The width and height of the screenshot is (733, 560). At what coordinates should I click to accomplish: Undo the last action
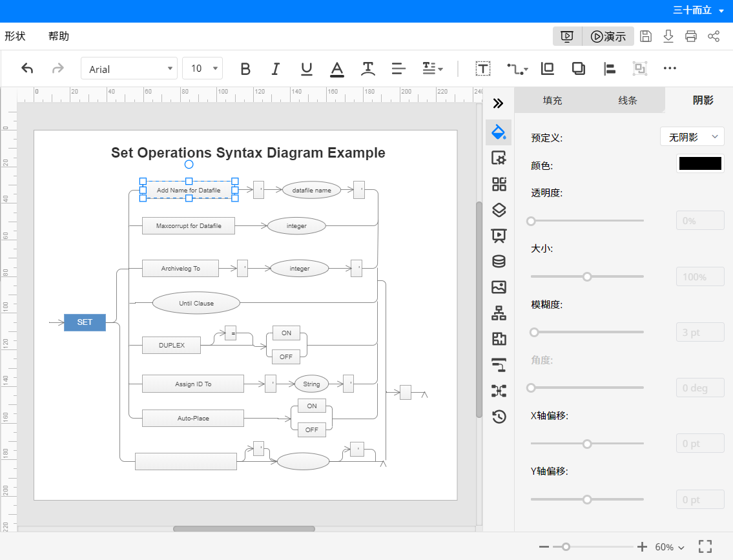pos(27,68)
